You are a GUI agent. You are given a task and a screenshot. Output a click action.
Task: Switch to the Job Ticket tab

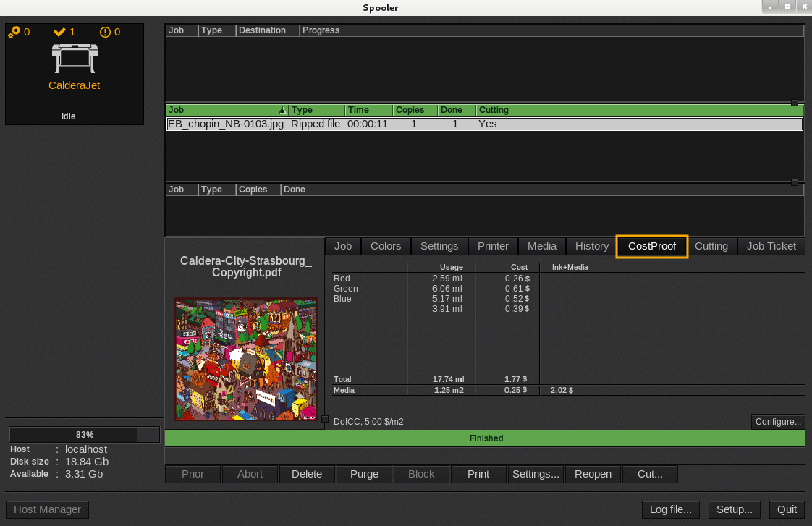771,246
